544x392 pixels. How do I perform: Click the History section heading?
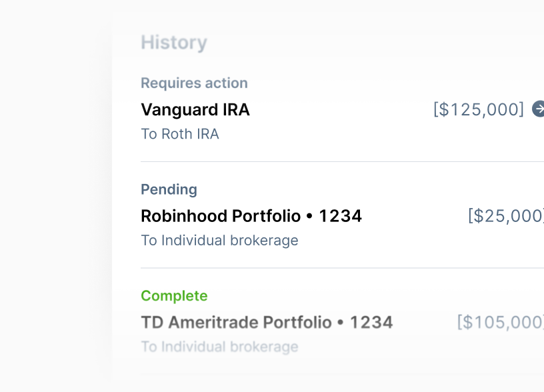point(174,43)
